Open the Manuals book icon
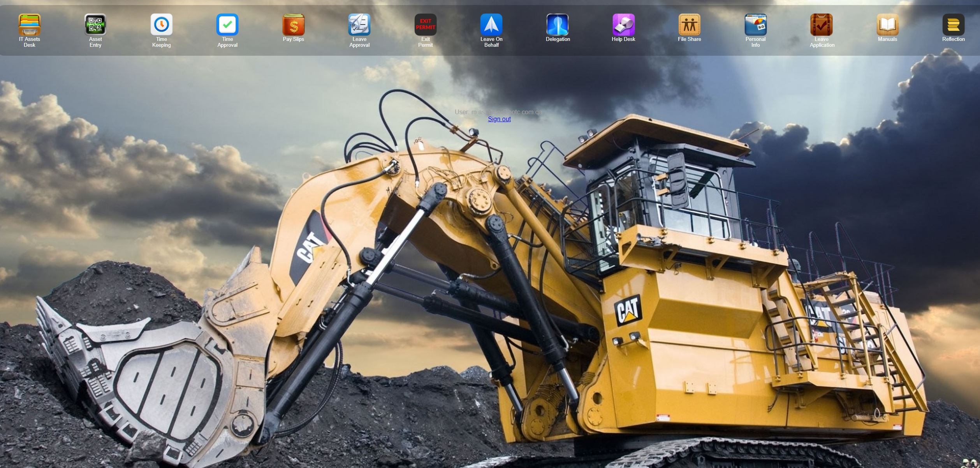 887,25
